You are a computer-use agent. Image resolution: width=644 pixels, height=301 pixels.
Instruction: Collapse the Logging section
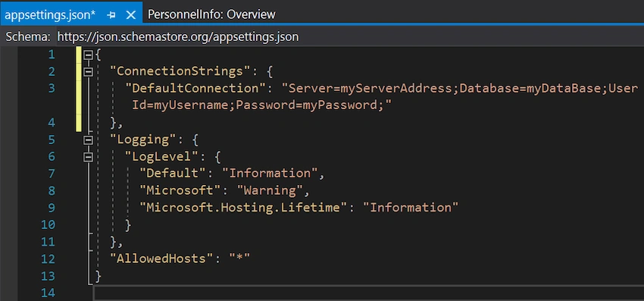tap(88, 140)
